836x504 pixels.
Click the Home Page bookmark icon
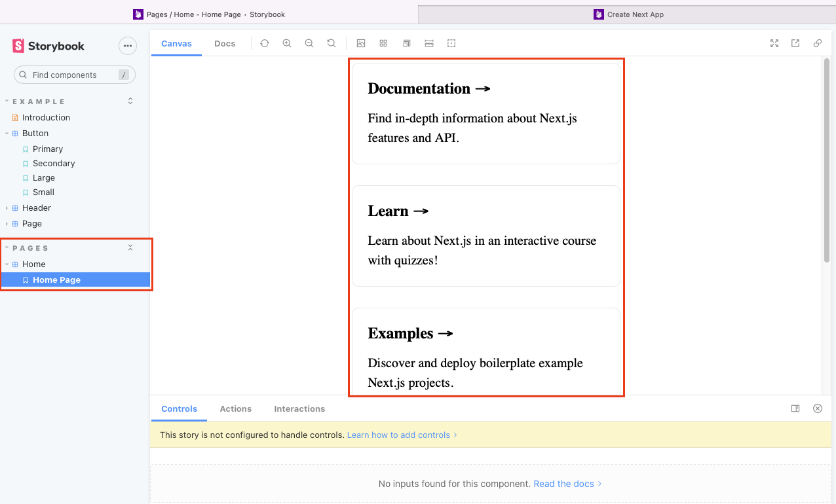pos(26,280)
